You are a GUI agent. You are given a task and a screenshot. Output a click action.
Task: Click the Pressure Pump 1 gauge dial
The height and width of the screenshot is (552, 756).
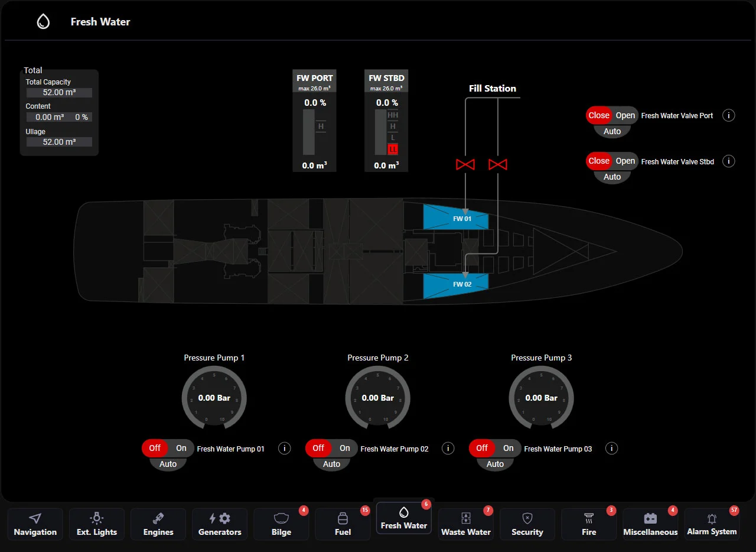(x=214, y=398)
